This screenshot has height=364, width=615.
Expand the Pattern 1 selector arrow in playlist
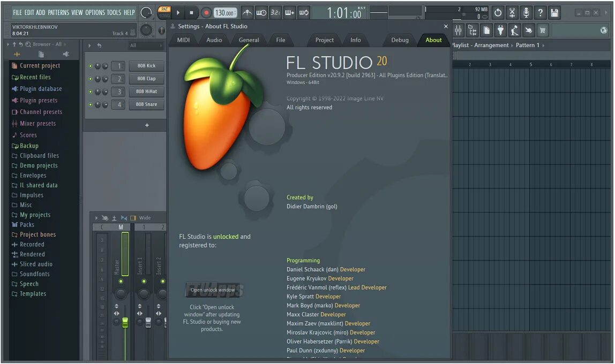[543, 45]
